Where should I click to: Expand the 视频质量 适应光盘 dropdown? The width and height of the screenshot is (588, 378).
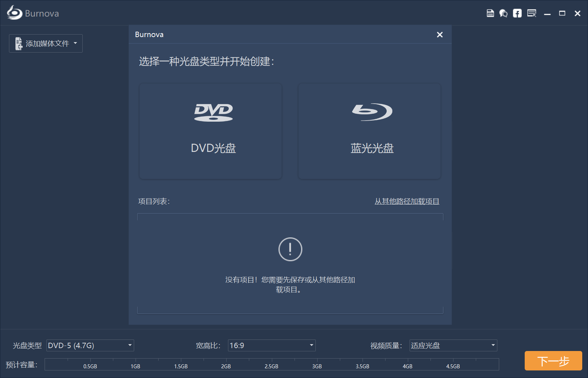coord(493,345)
